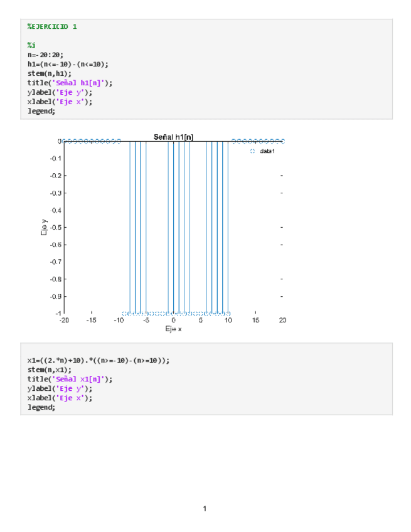Click the stem(n,x1); code line

coord(49,370)
